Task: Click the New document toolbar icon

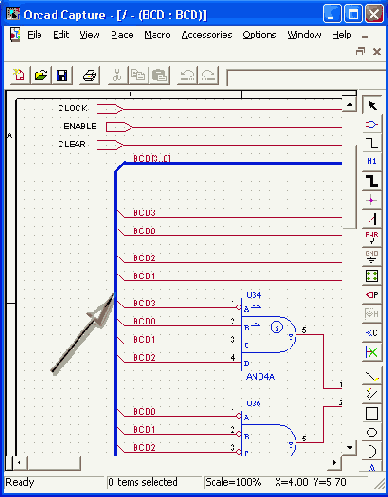Action: (19, 75)
